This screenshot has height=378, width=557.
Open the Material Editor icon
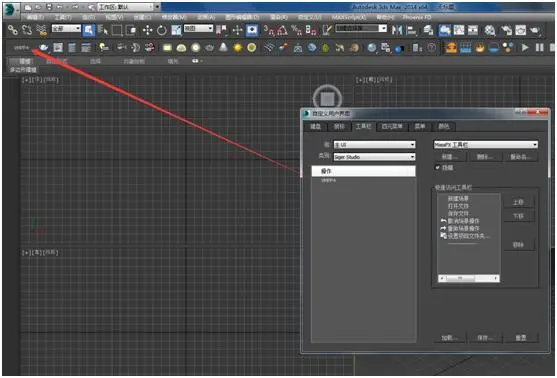point(490,30)
